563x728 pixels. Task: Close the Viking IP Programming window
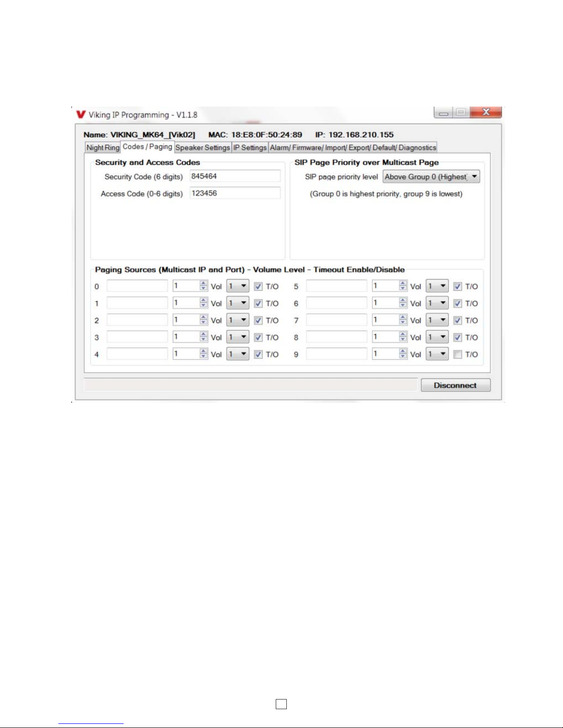(486, 113)
